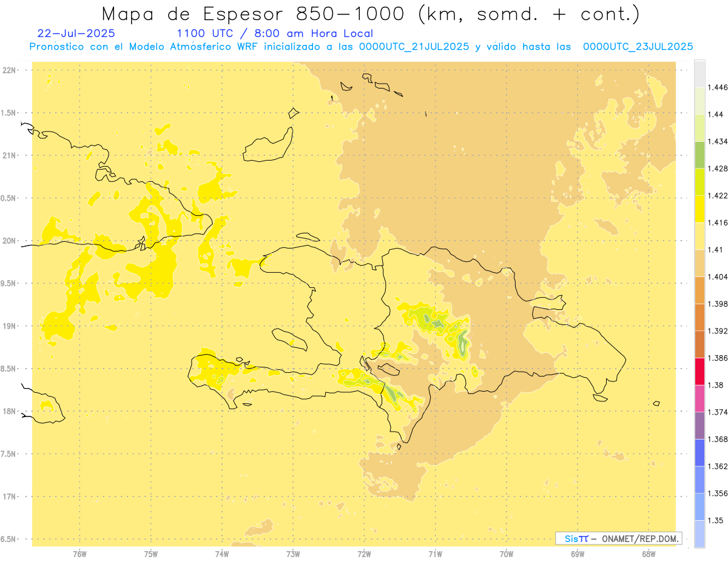Click the pale yellow swatch between 1.41 and 1.416

click(x=700, y=236)
